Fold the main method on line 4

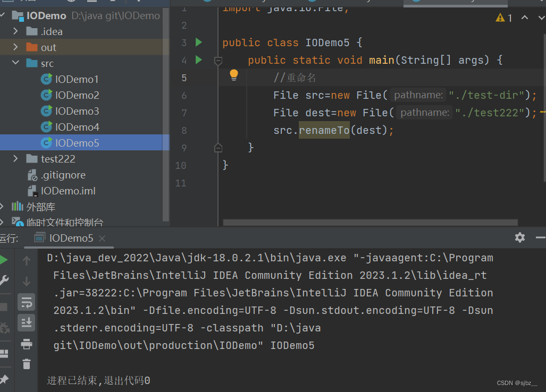pyautogui.click(x=218, y=61)
